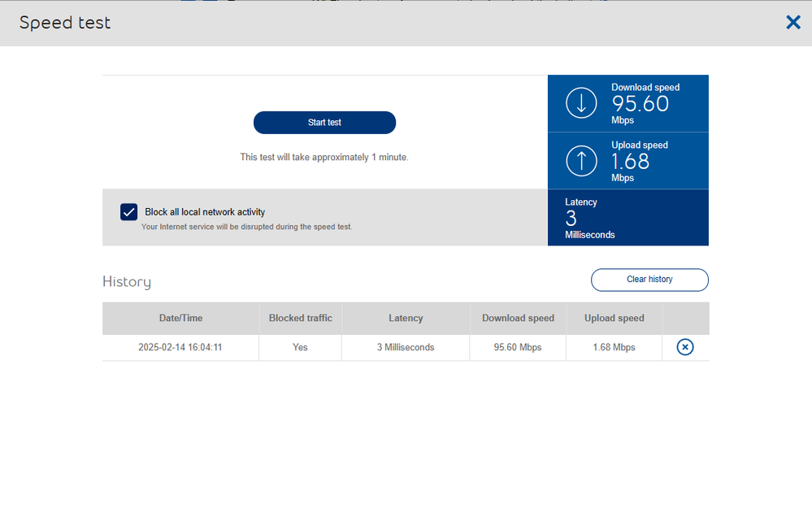Click the Download speed column header

(x=518, y=318)
